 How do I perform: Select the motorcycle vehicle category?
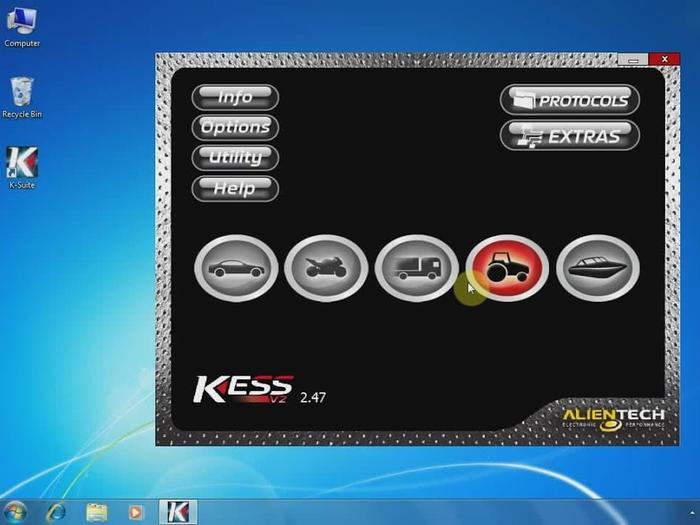pos(326,268)
